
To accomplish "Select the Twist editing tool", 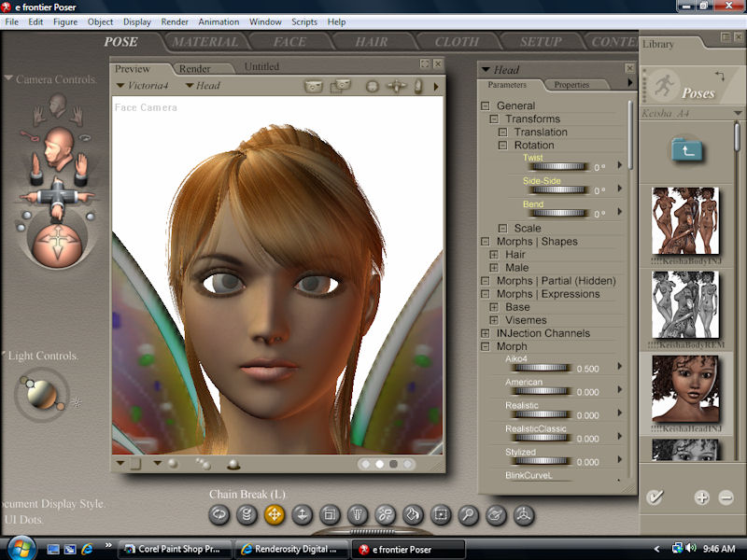I will [247, 514].
